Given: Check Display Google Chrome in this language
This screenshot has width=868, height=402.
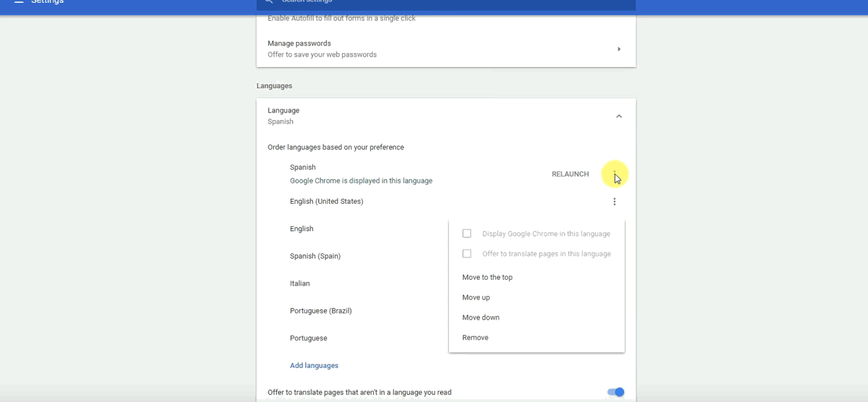Looking at the screenshot, I should 467,234.
